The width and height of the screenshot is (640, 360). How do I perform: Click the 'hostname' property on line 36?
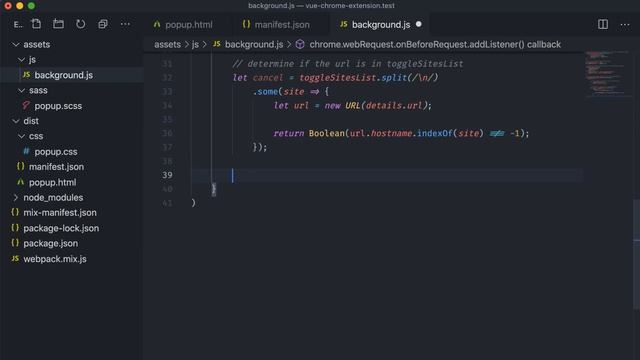tap(391, 133)
